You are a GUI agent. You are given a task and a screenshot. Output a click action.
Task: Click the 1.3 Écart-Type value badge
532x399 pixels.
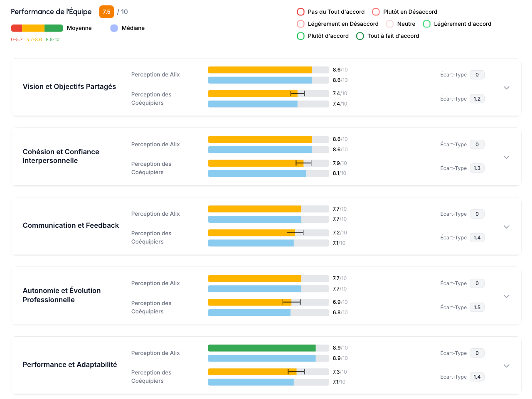pyautogui.click(x=477, y=168)
